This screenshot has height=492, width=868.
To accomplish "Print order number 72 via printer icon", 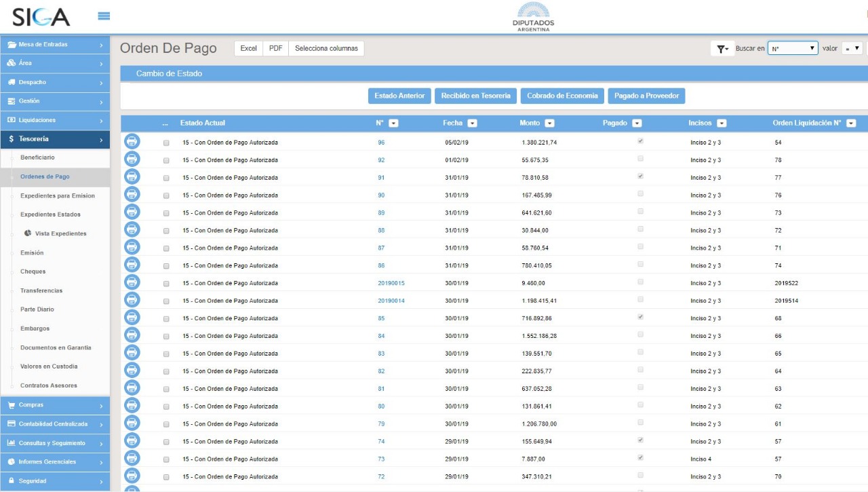I will pyautogui.click(x=132, y=476).
